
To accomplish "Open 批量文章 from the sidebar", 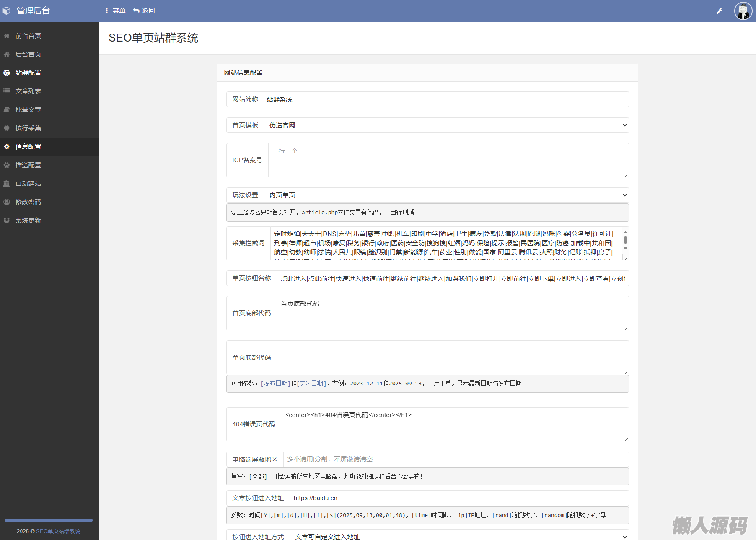I will click(28, 110).
